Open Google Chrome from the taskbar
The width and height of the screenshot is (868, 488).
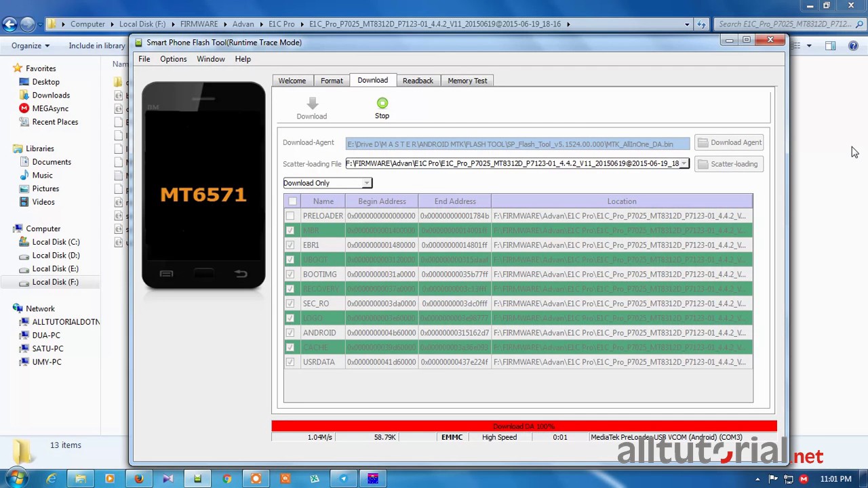coord(226,479)
